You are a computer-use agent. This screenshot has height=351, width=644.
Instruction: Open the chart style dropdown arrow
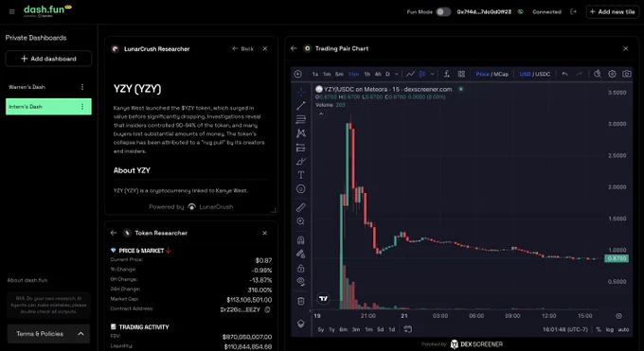(x=432, y=75)
